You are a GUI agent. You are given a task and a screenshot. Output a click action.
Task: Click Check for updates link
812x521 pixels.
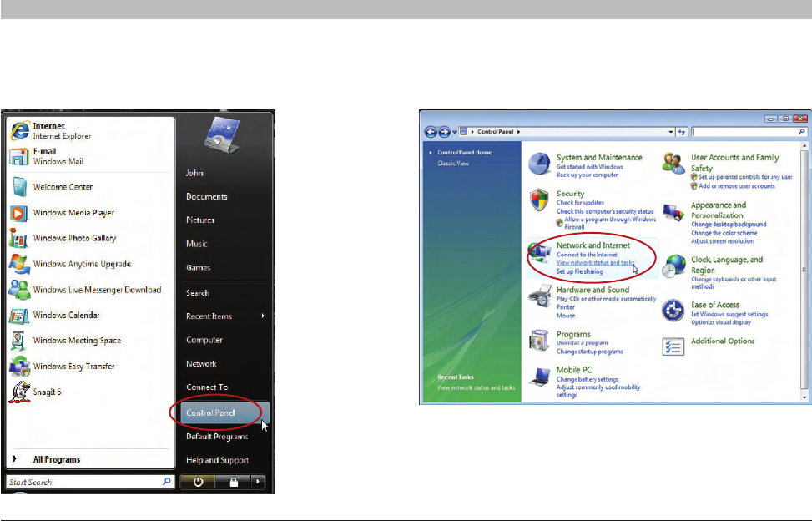(x=580, y=203)
